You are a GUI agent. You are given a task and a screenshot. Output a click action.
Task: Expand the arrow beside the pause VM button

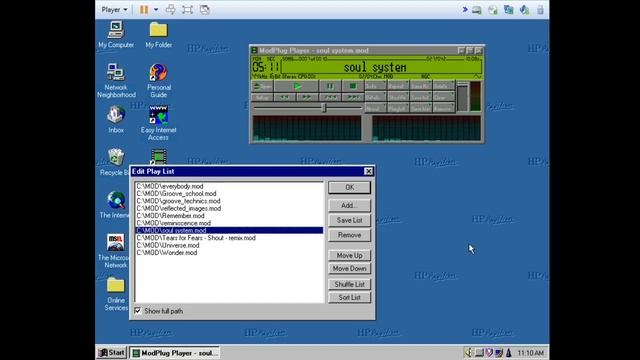[156, 9]
